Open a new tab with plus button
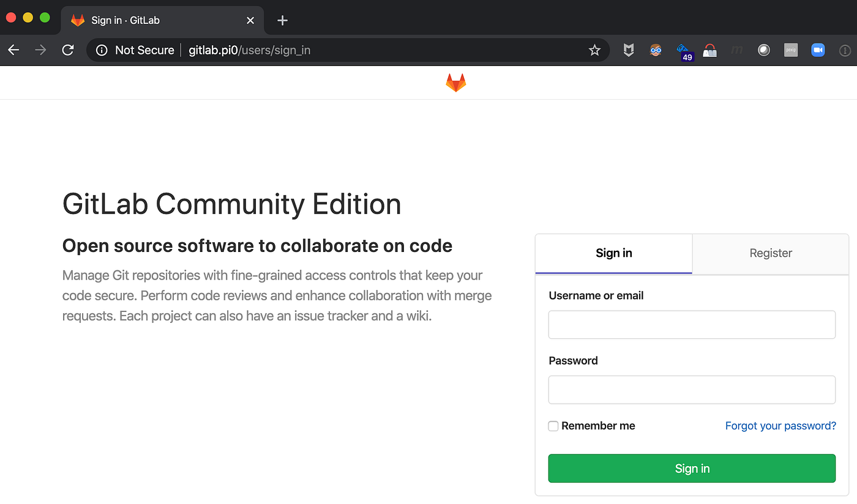The image size is (857, 504). pos(282,20)
